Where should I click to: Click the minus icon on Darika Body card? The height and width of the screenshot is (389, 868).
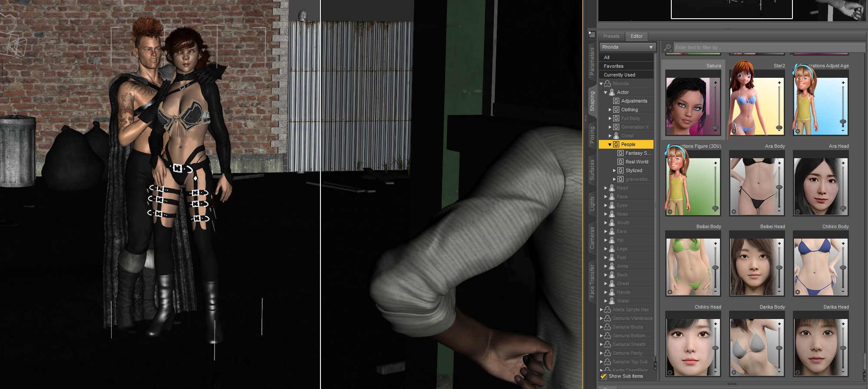779,372
